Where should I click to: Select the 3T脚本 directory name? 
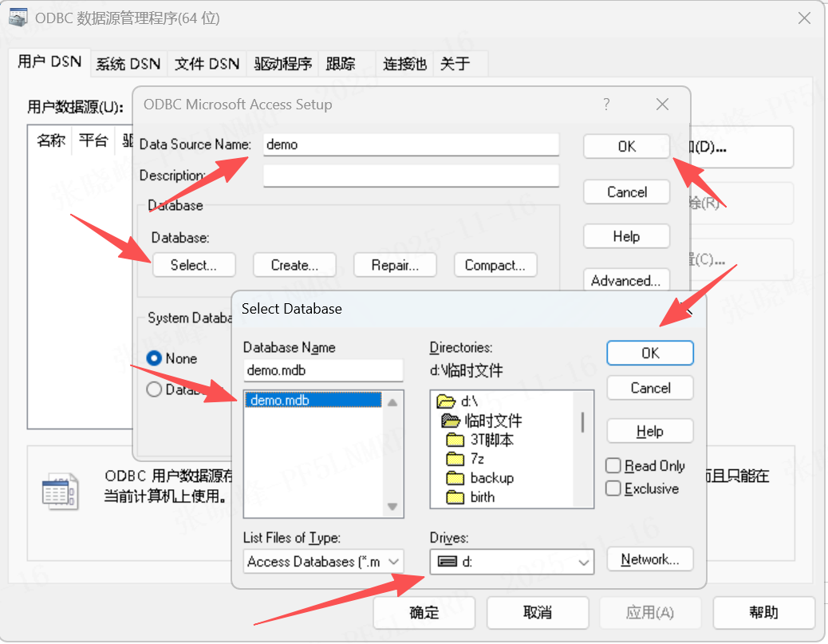[491, 440]
